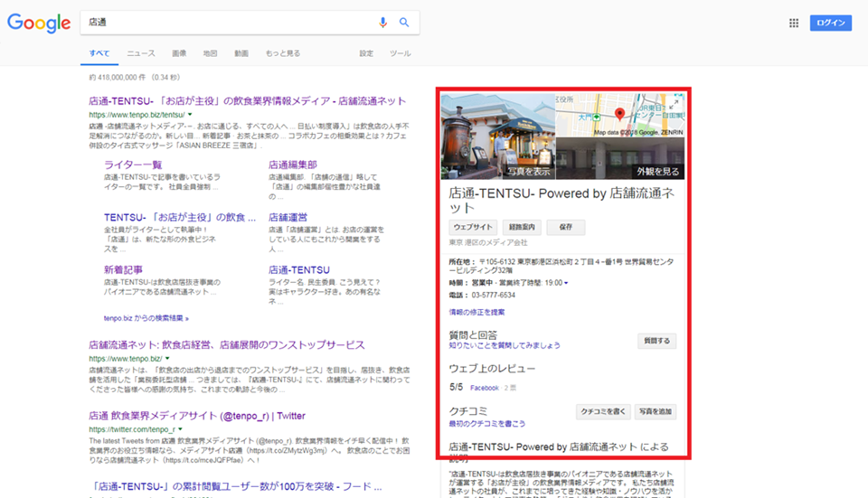Open the Google apps grid icon
Image resolution: width=868 pixels, height=498 pixels.
794,23
